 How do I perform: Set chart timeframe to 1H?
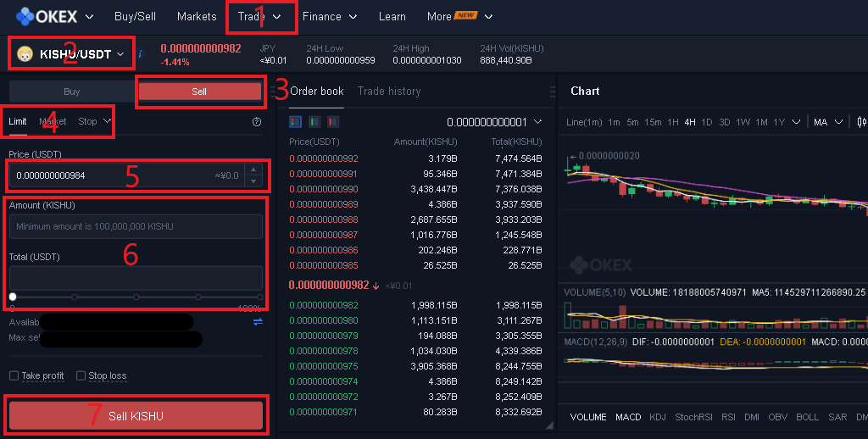(x=672, y=122)
